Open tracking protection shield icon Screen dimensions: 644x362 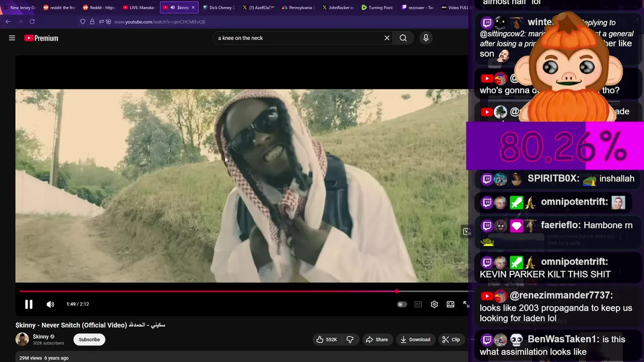pos(83,22)
